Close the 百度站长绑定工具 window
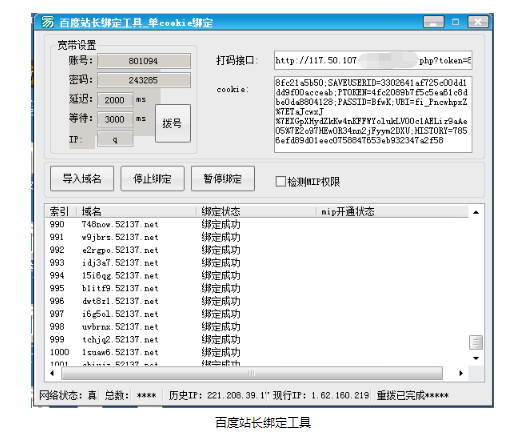The image size is (518, 433). [x=478, y=22]
